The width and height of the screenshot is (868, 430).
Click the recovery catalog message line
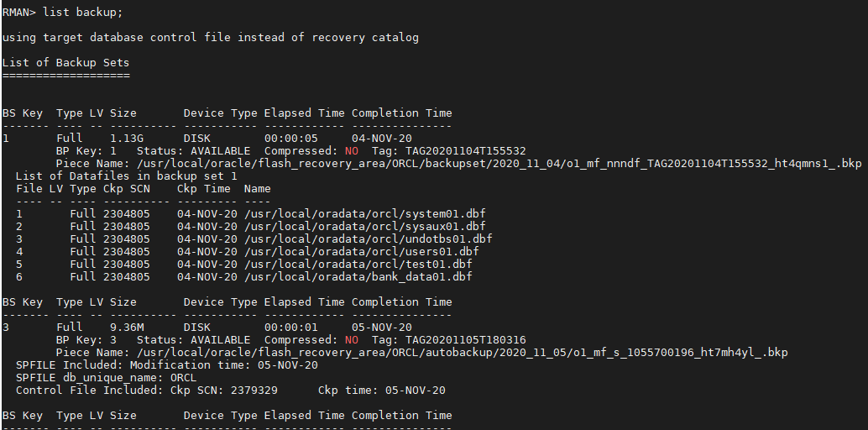coord(210,37)
